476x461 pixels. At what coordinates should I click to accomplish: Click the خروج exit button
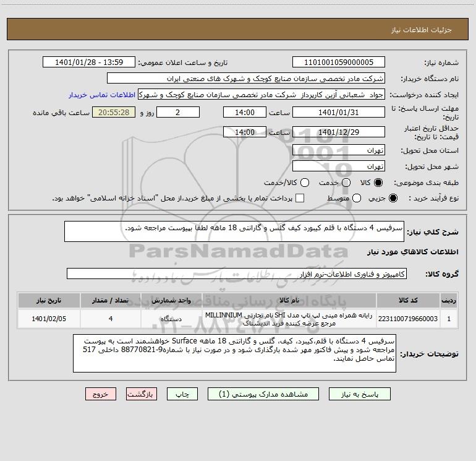(101, 394)
